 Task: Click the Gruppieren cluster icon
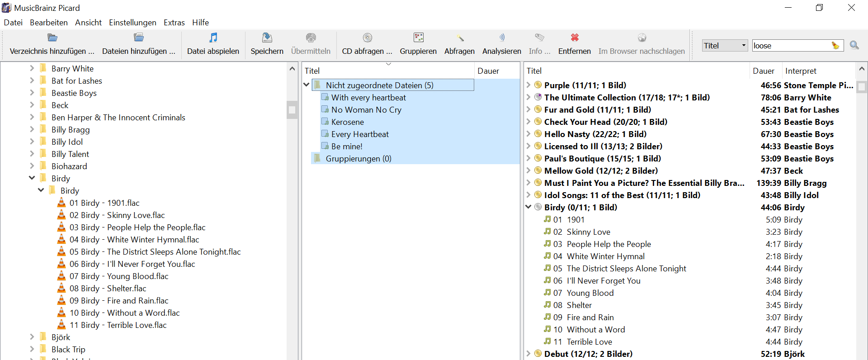419,38
